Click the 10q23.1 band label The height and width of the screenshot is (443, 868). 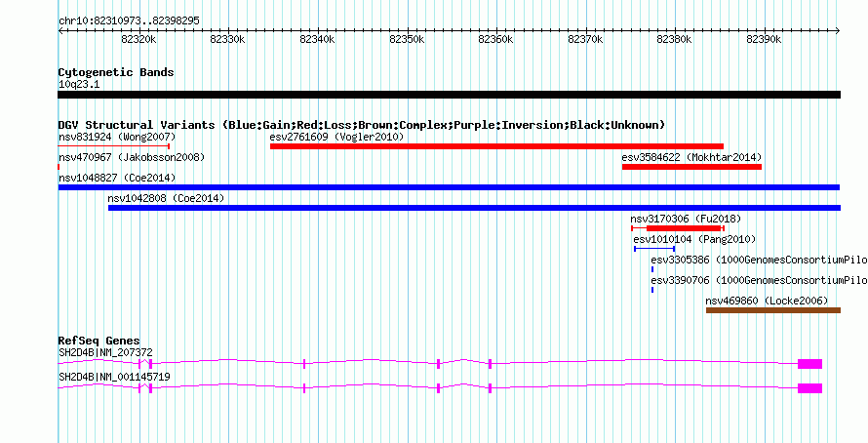[x=79, y=84]
